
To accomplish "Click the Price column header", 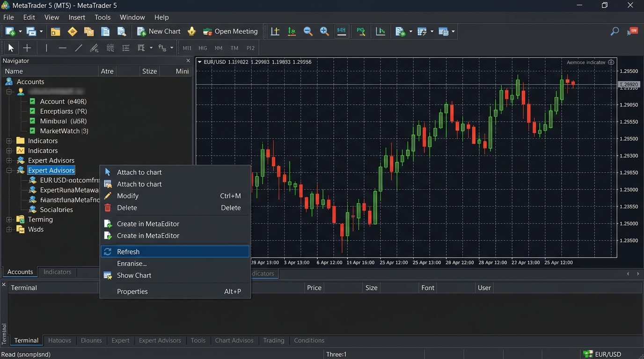I will point(314,287).
